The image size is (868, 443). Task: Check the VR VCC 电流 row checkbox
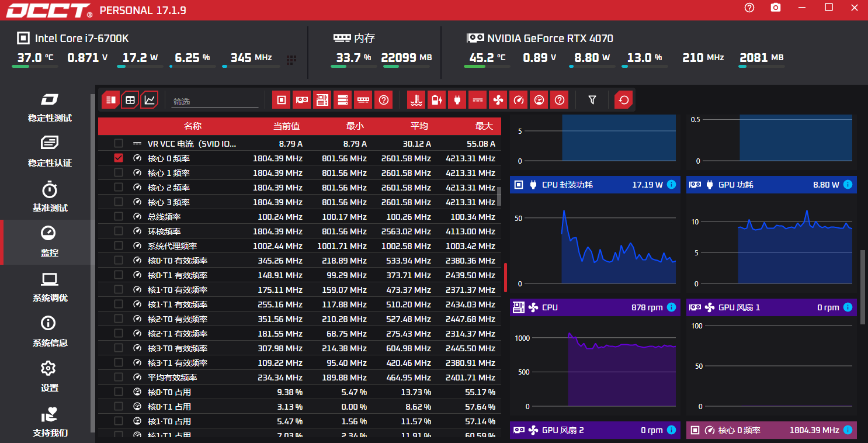[x=119, y=143]
